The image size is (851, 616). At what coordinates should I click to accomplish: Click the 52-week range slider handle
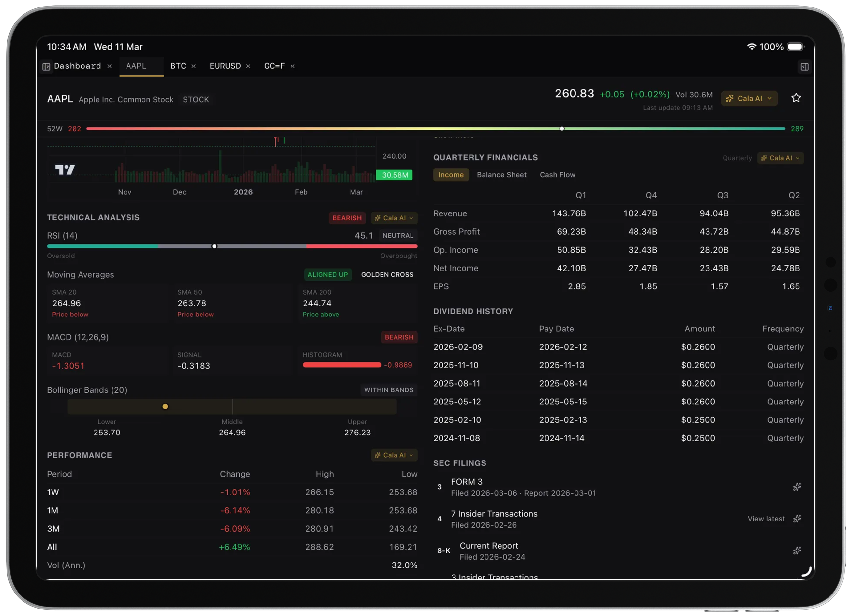(x=562, y=128)
